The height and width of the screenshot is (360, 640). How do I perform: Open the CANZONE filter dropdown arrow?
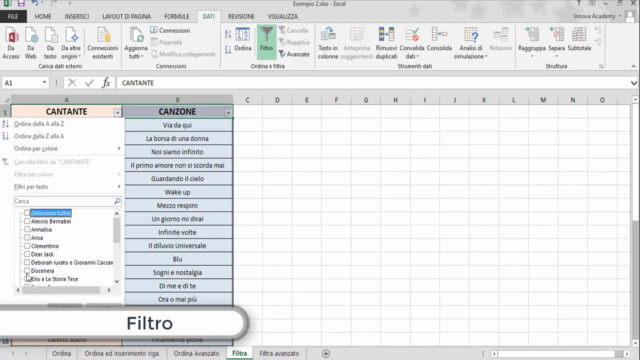pyautogui.click(x=228, y=112)
